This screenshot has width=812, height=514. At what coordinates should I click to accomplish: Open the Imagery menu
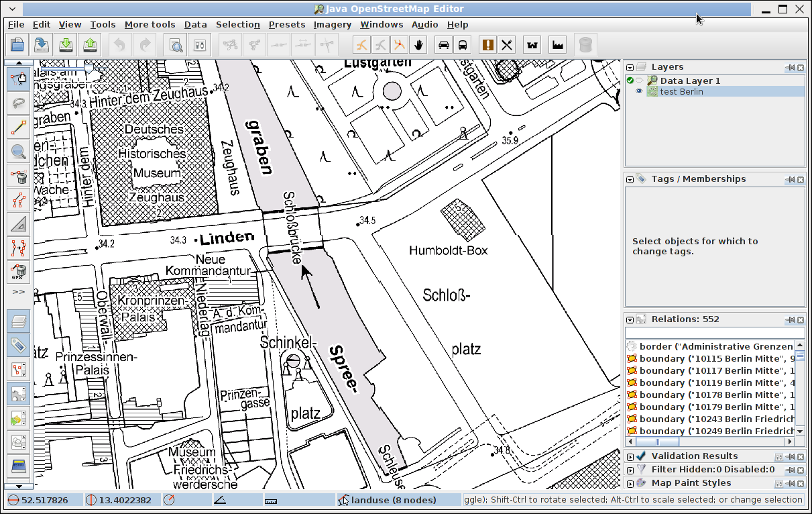click(332, 24)
